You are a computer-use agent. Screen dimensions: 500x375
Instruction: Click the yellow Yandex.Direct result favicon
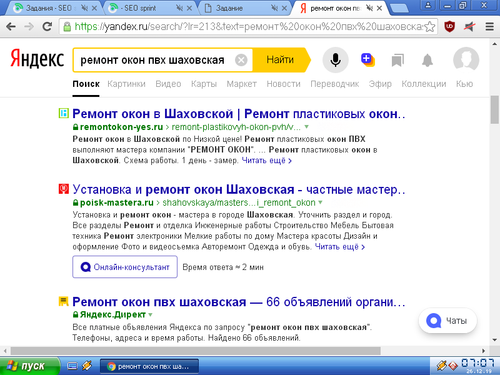pyautogui.click(x=63, y=301)
